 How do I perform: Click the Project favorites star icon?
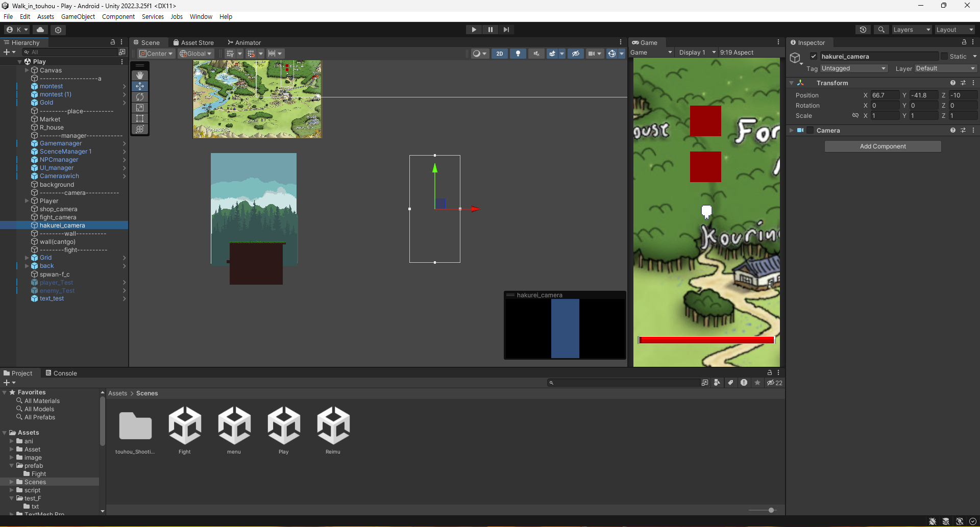click(x=757, y=383)
